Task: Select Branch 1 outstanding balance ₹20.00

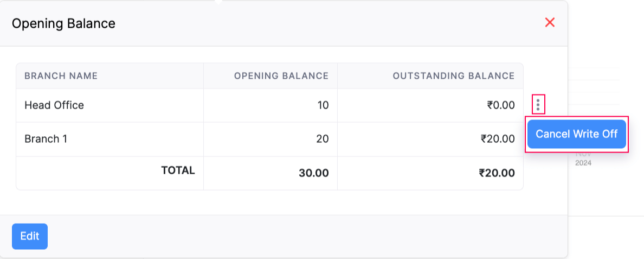Action: pyautogui.click(x=497, y=139)
